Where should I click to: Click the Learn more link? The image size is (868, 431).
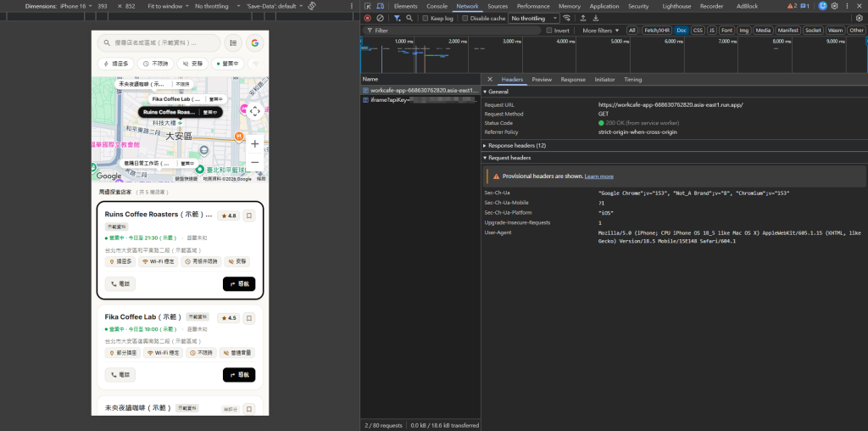pos(599,176)
